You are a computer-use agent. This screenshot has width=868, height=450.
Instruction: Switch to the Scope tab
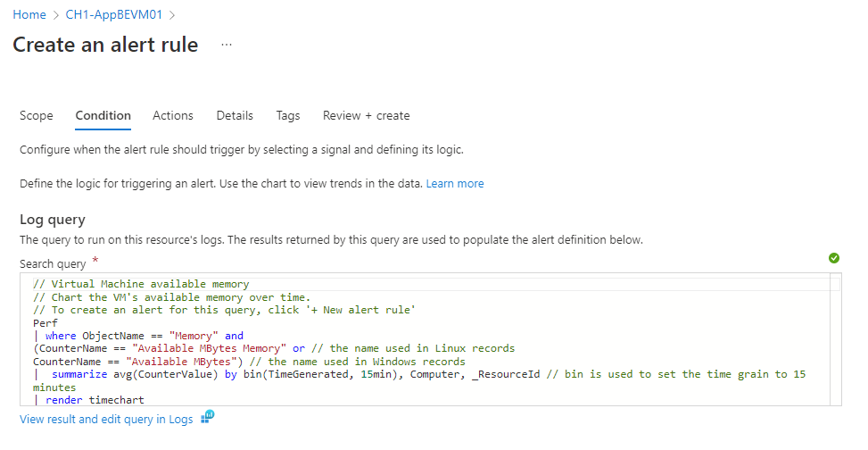click(x=37, y=115)
